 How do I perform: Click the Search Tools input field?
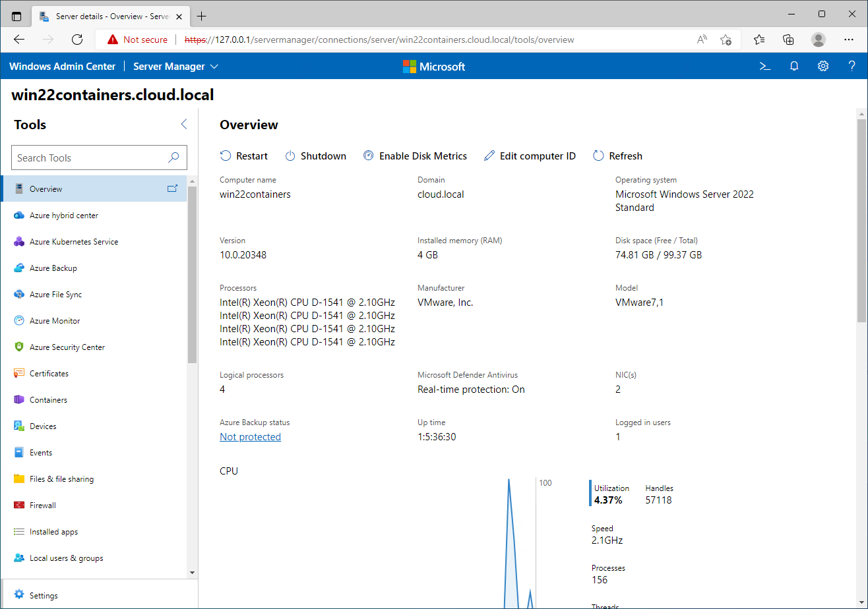[89, 158]
